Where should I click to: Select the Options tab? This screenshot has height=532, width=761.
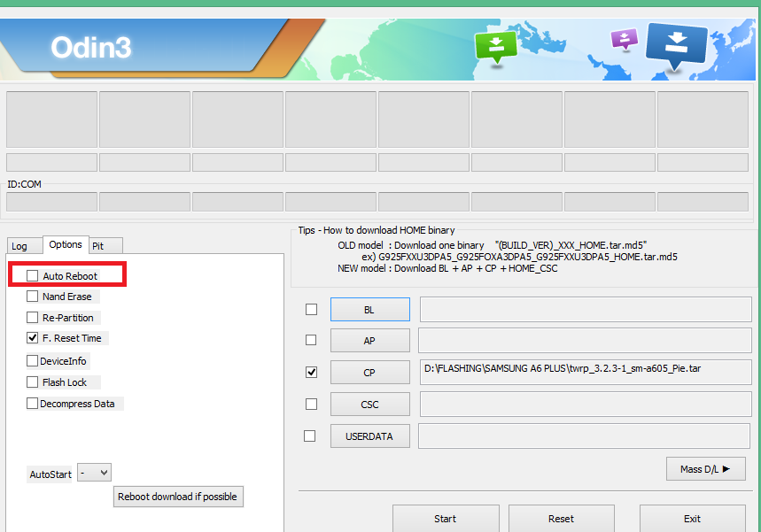[x=66, y=244]
